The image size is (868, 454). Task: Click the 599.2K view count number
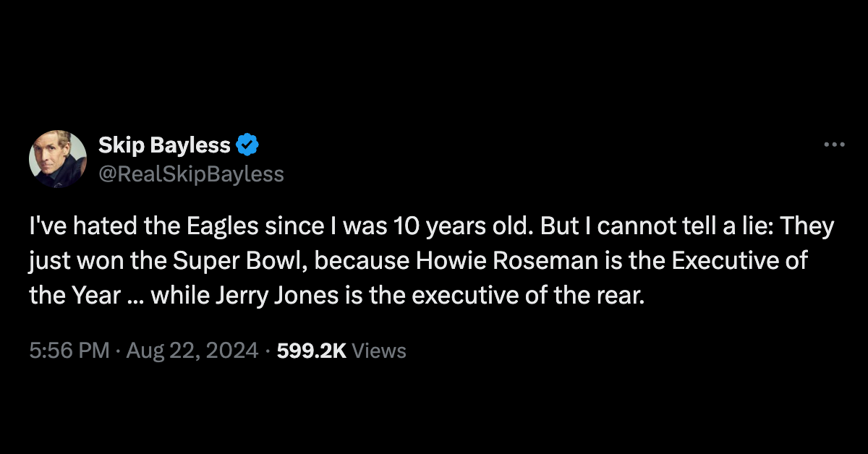[x=312, y=351]
